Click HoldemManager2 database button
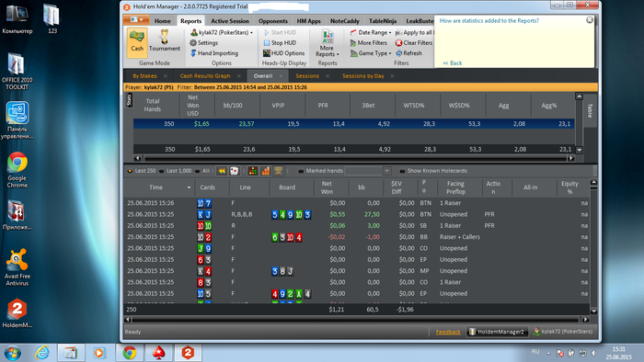 coord(497,332)
